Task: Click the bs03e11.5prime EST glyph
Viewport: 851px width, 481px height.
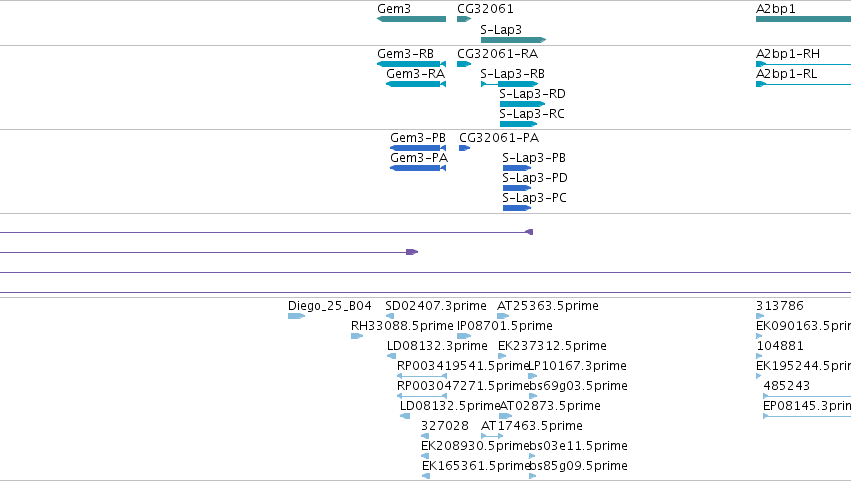Action: click(532, 457)
